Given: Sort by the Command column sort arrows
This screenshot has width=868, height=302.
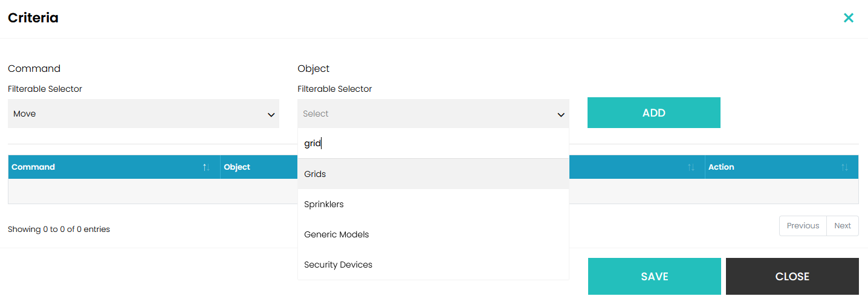Looking at the screenshot, I should (x=206, y=167).
